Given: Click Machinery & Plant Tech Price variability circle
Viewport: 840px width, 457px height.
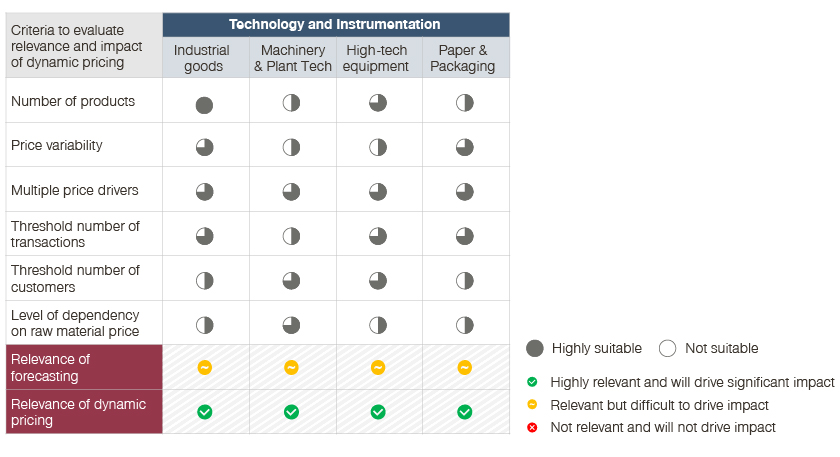Looking at the screenshot, I should 291,147.
